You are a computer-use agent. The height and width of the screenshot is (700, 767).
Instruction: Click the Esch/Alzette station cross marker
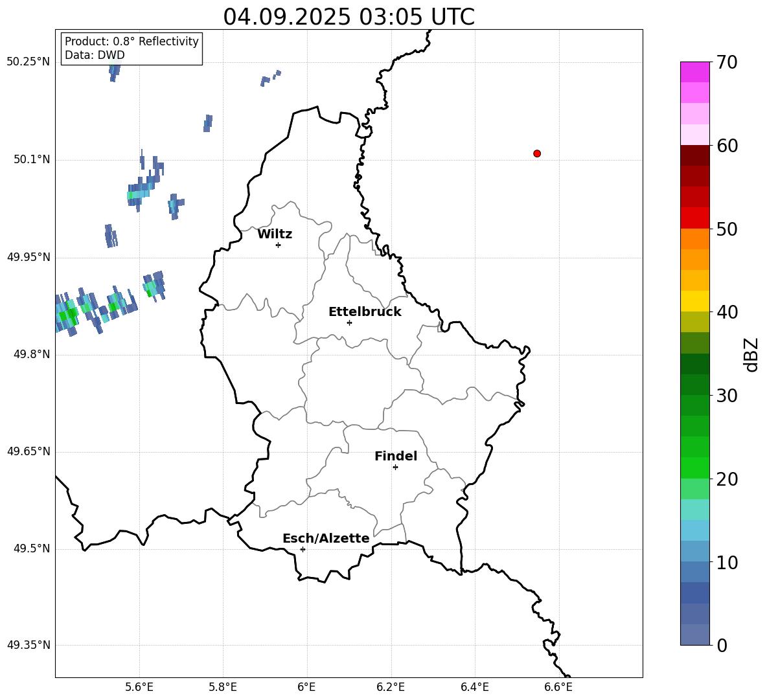click(303, 549)
